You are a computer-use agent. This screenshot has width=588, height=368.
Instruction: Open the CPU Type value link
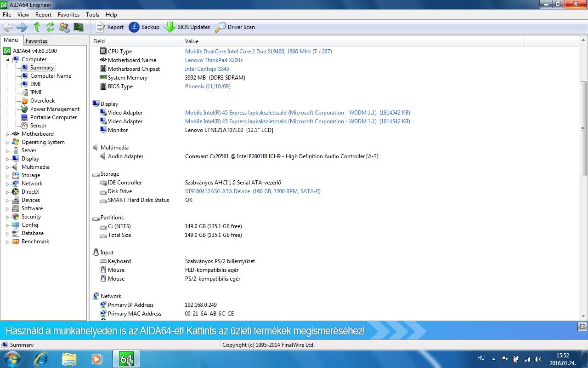(x=258, y=52)
